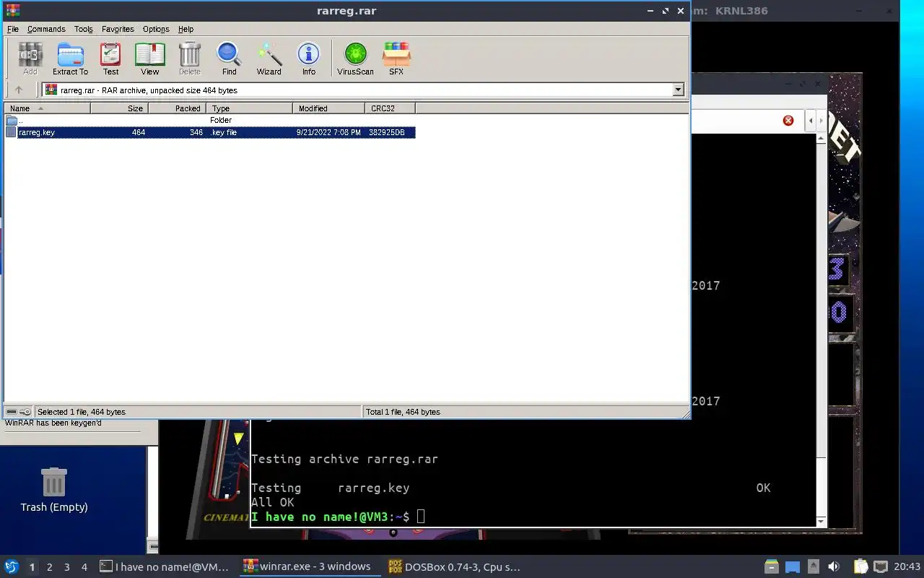This screenshot has height=578, width=924.
Task: Open the View file tool
Action: [x=149, y=59]
